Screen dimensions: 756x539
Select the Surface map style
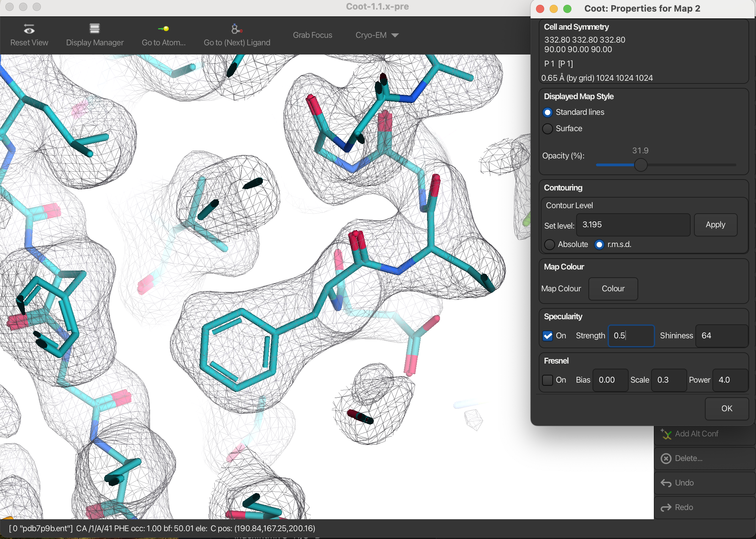click(548, 129)
